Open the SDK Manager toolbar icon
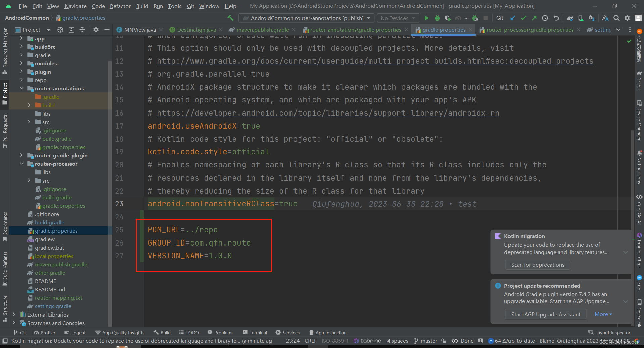 click(591, 18)
